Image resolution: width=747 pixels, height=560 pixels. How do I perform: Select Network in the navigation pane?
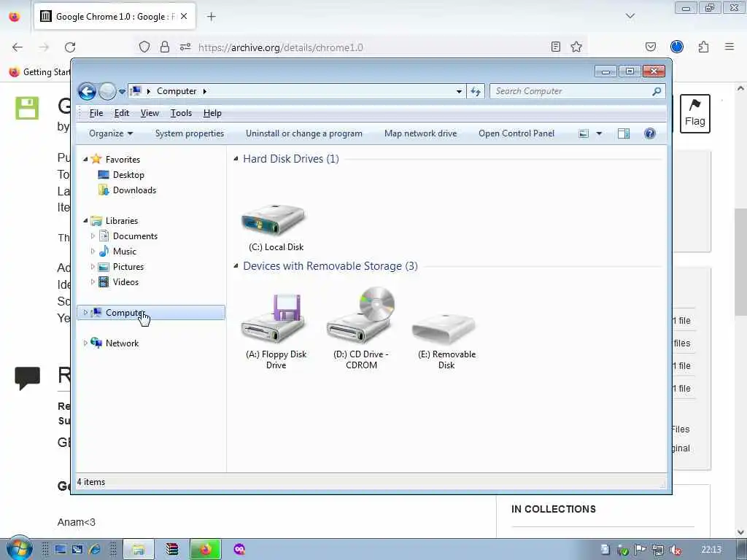[x=122, y=343]
